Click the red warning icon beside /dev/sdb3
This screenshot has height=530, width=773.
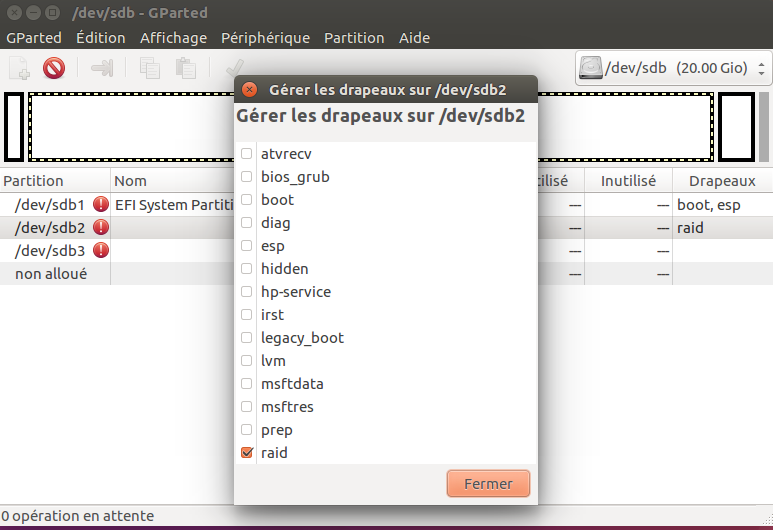[x=101, y=250]
